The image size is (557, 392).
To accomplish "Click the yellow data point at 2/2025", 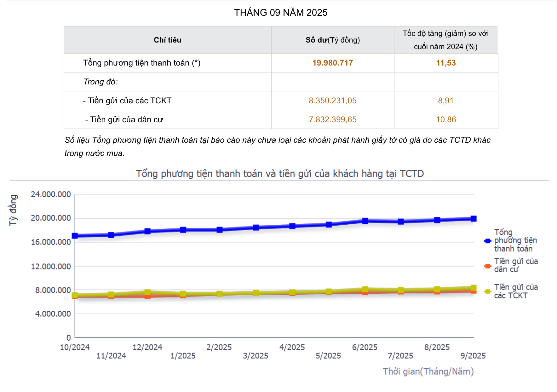I will 220,294.
